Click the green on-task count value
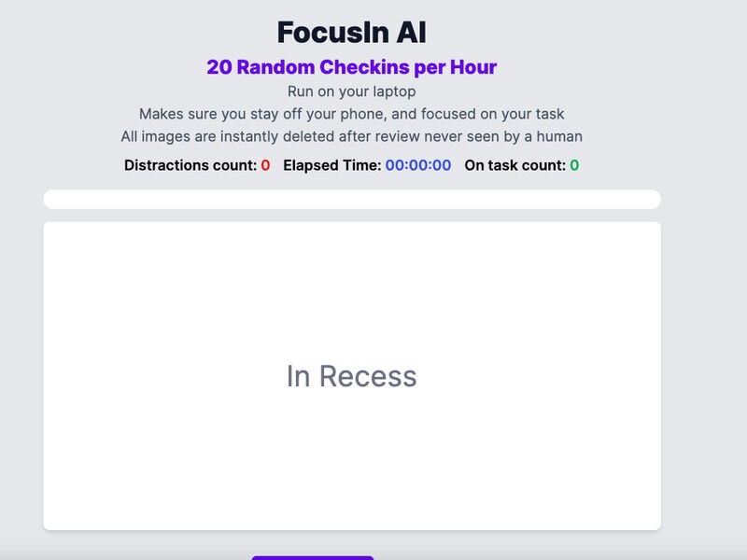This screenshot has height=560, width=747. [x=574, y=165]
